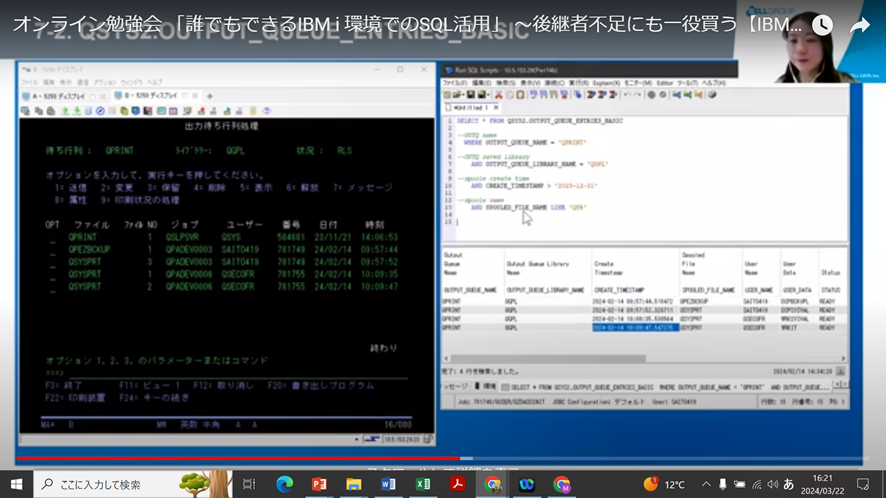Open dropdown arrow beside folder icon in Run SQL Scripts
Viewport: 886px width, 498px height.
[463, 95]
